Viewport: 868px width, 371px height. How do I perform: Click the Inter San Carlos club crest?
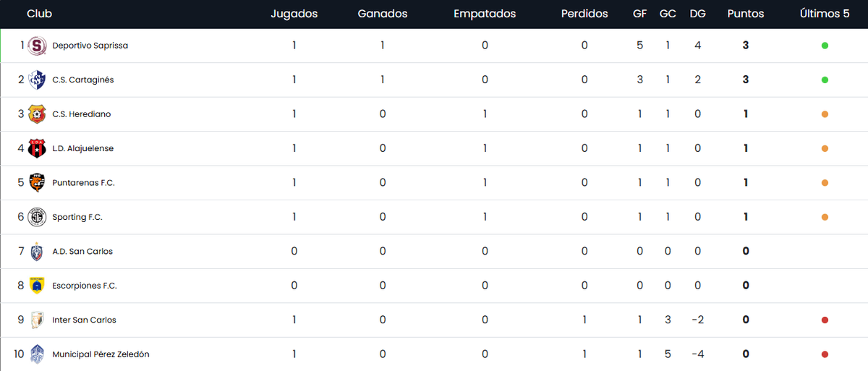(x=37, y=320)
